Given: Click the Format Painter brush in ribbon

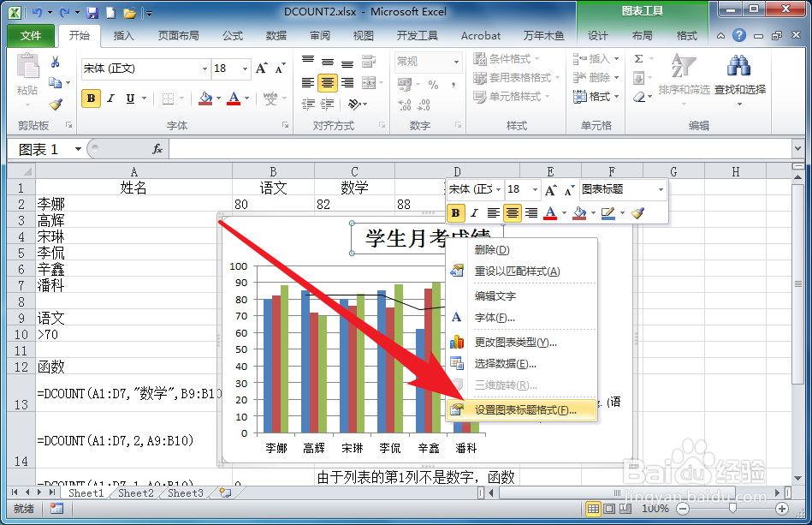Looking at the screenshot, I should 56,104.
